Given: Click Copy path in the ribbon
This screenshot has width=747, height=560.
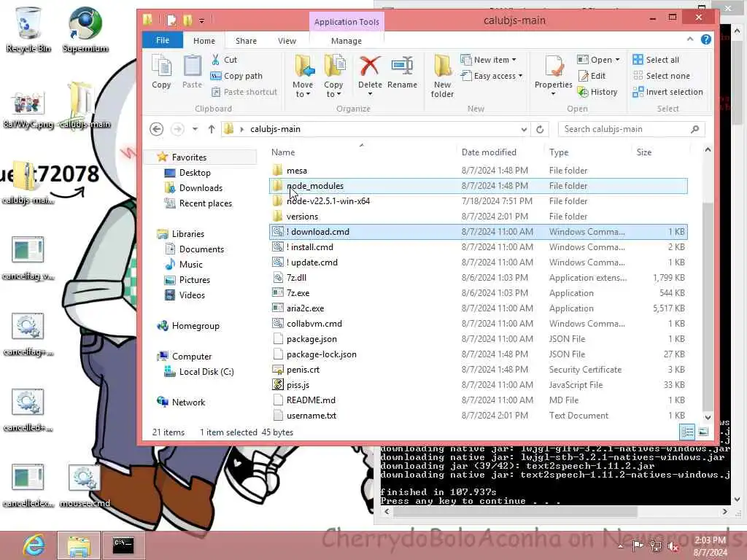Looking at the screenshot, I should pyautogui.click(x=237, y=76).
